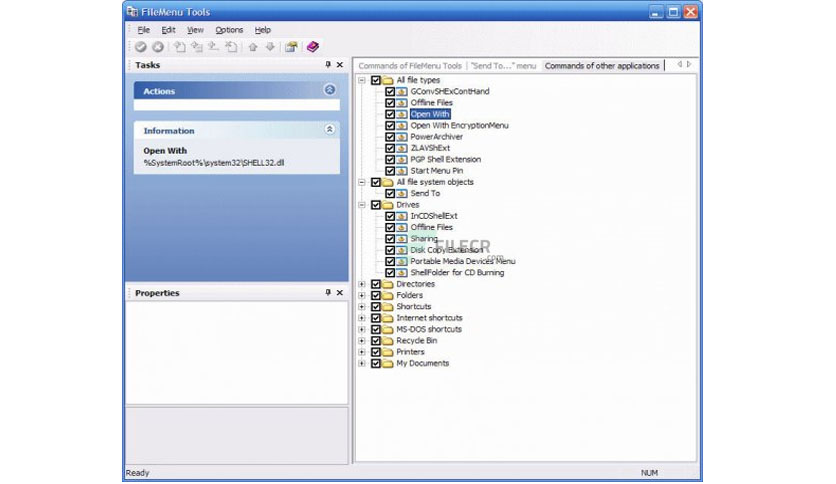Click the NUM status bar indicator
836x484 pixels.
tap(649, 473)
